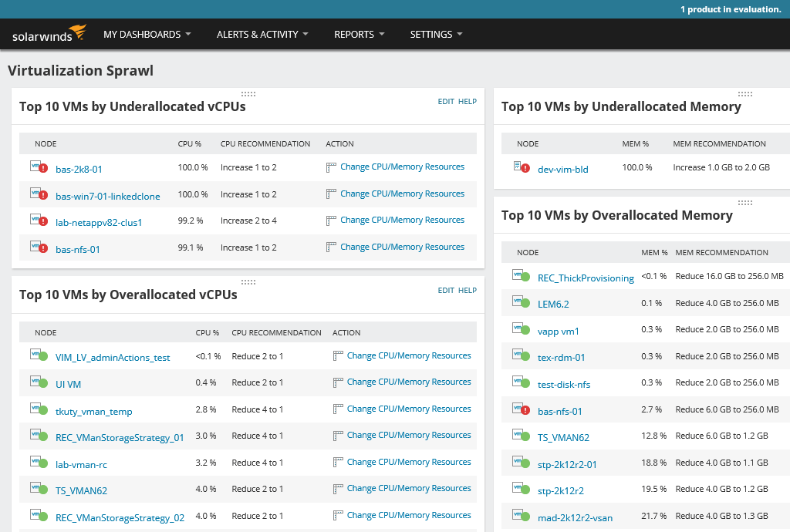Viewport: 790px width, 532px height.
Task: Click the dev-vim-bld node status icon
Action: [x=521, y=167]
